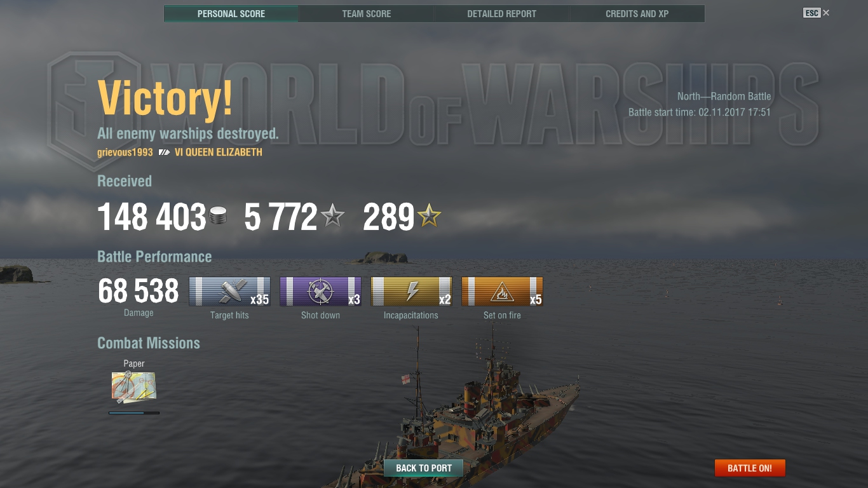868x488 pixels.
Task: Open the Paper combat mission thumbnail
Action: 134,387
